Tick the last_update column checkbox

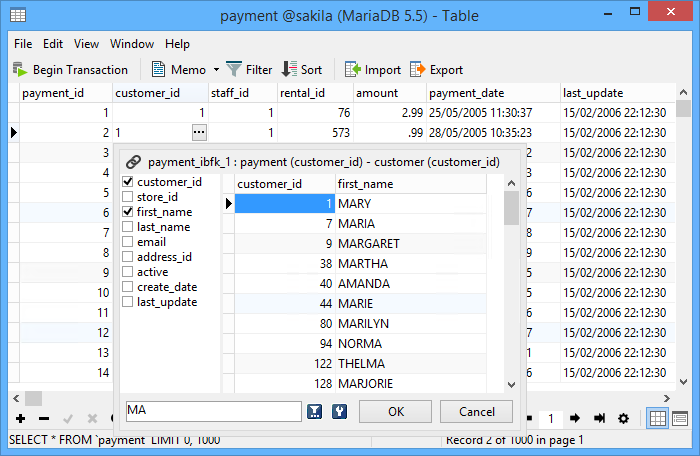[x=128, y=301]
